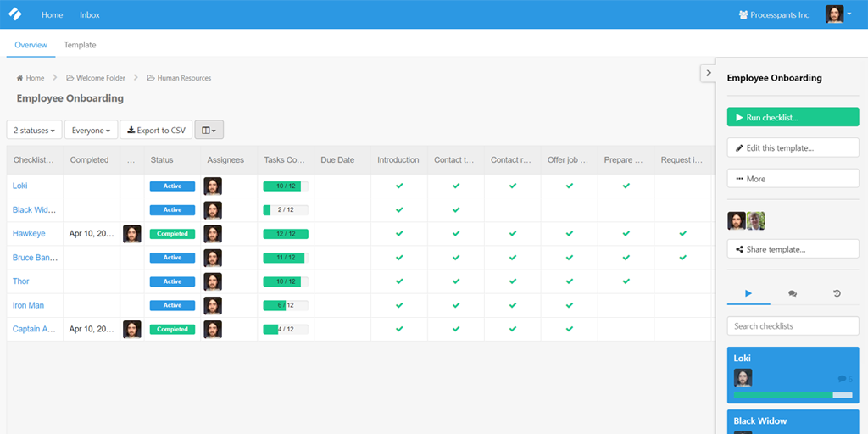The height and width of the screenshot is (434, 868).
Task: Open Welcome Folder breadcrumb
Action: click(96, 78)
